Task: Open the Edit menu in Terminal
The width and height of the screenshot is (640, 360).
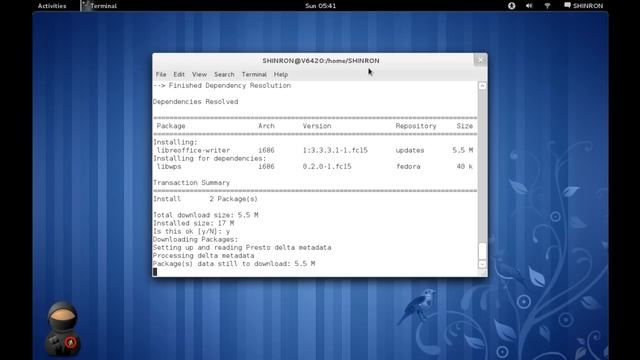Action: (x=179, y=74)
